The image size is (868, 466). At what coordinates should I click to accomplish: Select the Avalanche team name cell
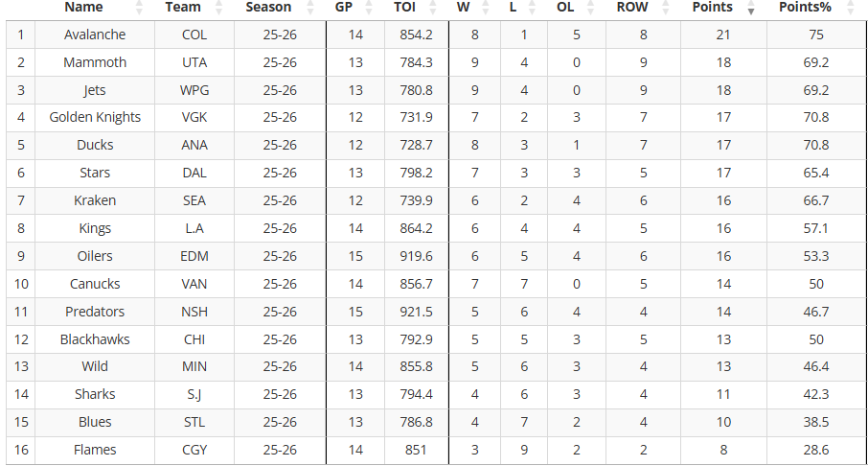pos(95,35)
